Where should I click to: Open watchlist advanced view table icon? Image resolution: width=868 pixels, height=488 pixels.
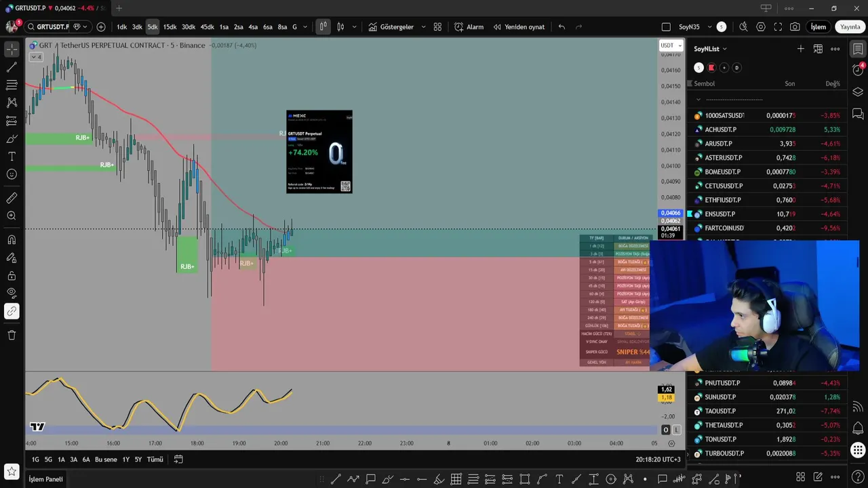point(818,49)
